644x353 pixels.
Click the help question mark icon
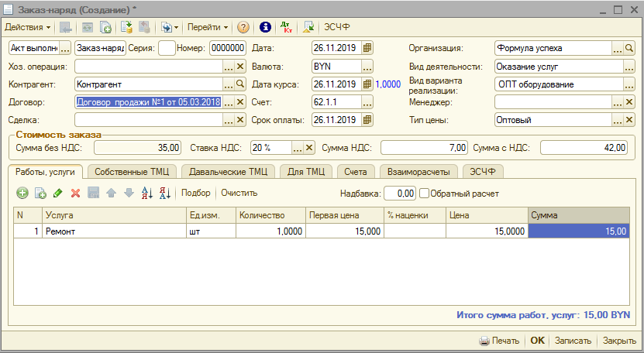(243, 27)
